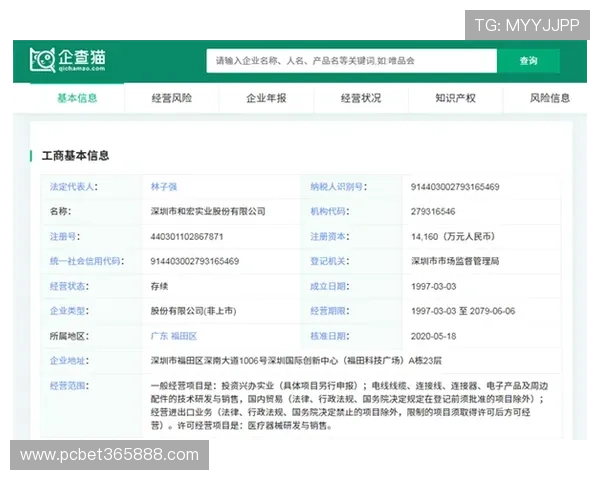Click the 机构代码 label

click(329, 211)
